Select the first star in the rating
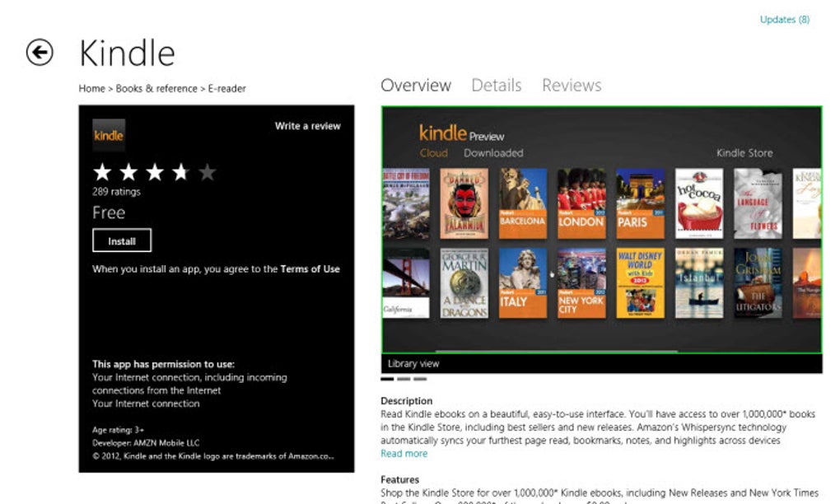Screen dimensions: 840x504 pos(102,172)
